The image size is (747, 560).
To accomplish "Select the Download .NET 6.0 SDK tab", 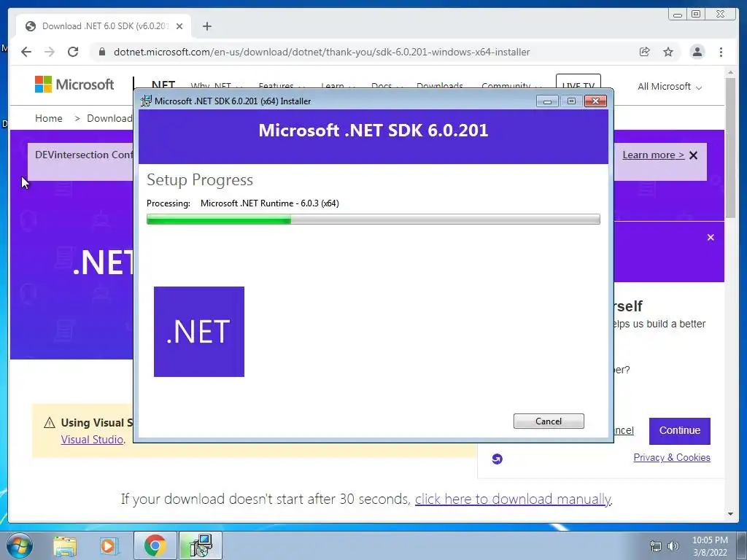I will (104, 26).
